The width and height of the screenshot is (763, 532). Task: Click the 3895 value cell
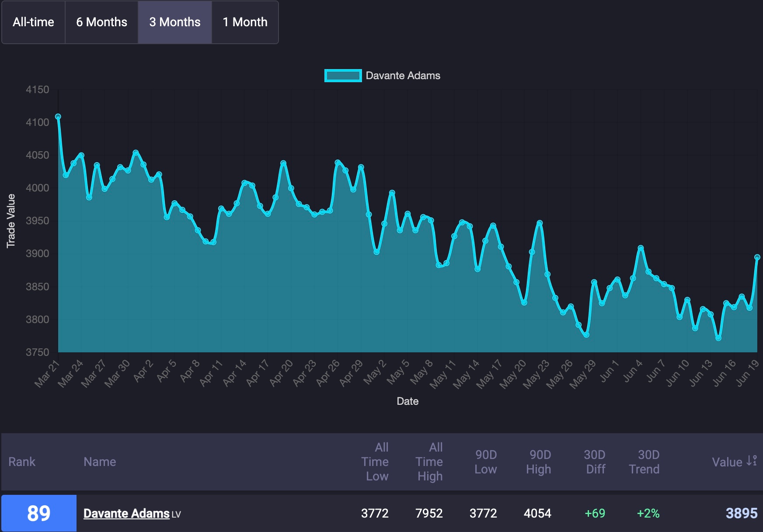coord(742,513)
